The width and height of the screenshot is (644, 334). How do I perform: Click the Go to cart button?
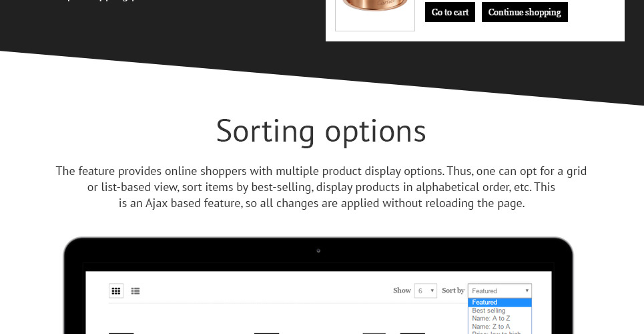click(x=450, y=12)
